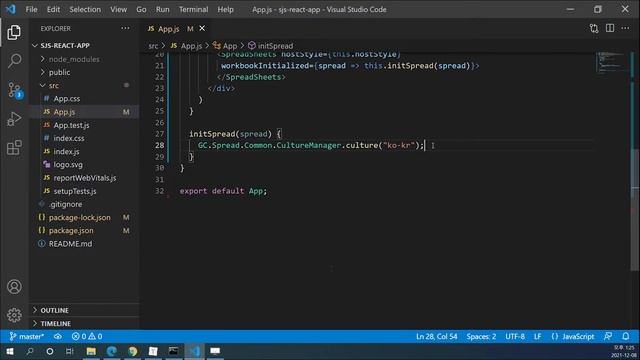Open File Explorer from the taskbar
The height and width of the screenshot is (360, 640).
pos(91,351)
